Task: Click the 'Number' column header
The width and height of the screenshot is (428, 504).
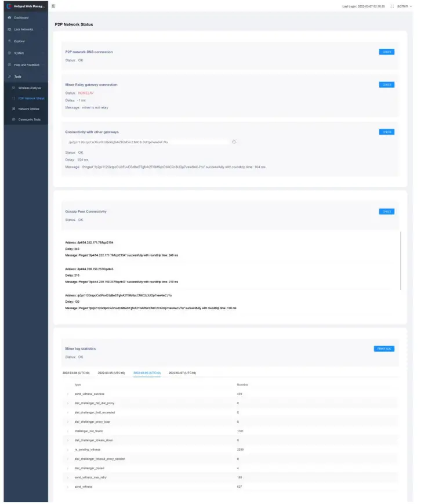Action: coord(242,385)
